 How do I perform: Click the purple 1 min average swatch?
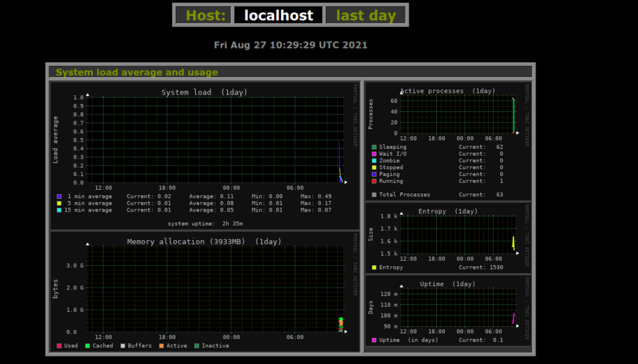point(59,197)
